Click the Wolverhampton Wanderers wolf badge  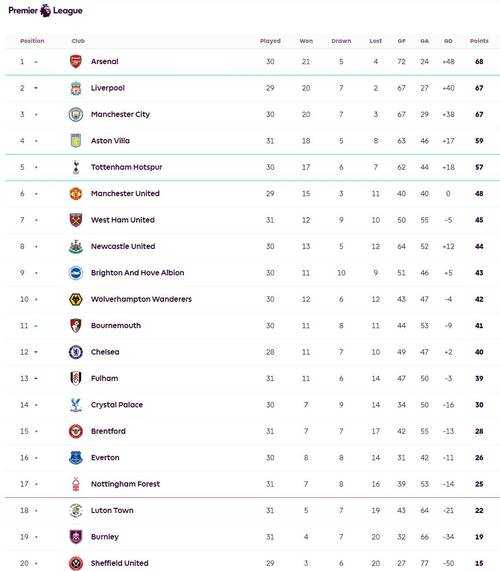[x=76, y=299]
